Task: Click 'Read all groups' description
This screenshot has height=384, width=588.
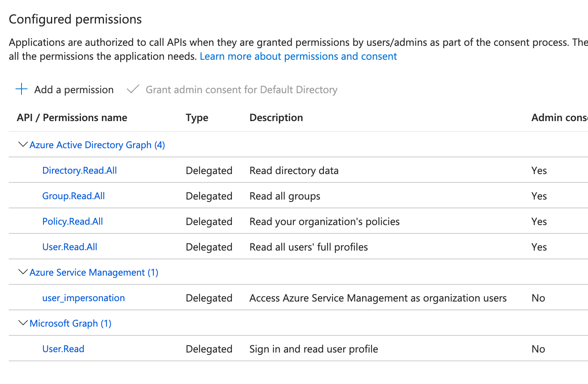Action: tap(285, 196)
